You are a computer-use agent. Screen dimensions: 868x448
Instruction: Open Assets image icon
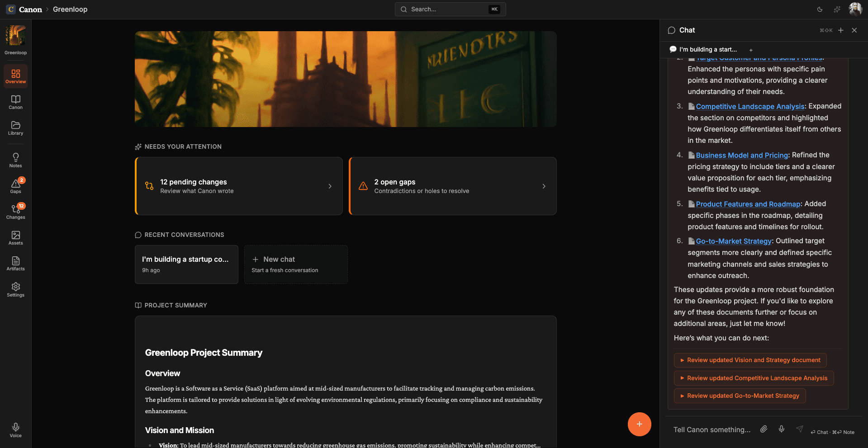[15, 237]
